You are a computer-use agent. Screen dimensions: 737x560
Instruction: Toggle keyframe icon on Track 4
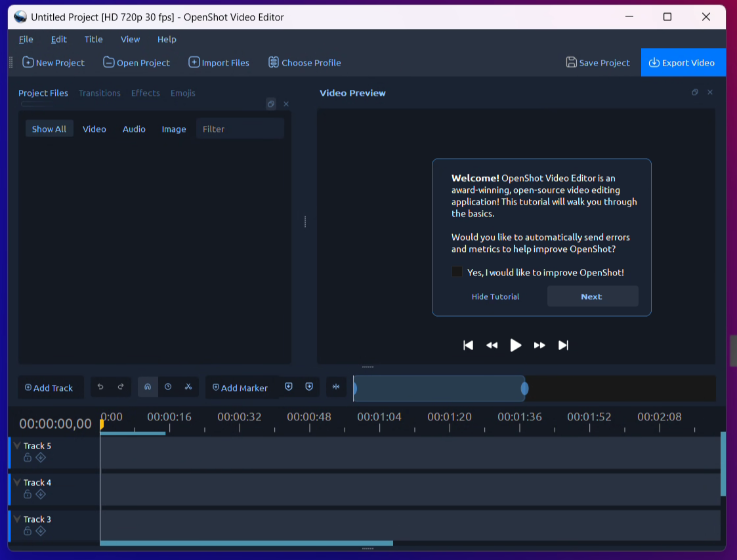pyautogui.click(x=41, y=494)
